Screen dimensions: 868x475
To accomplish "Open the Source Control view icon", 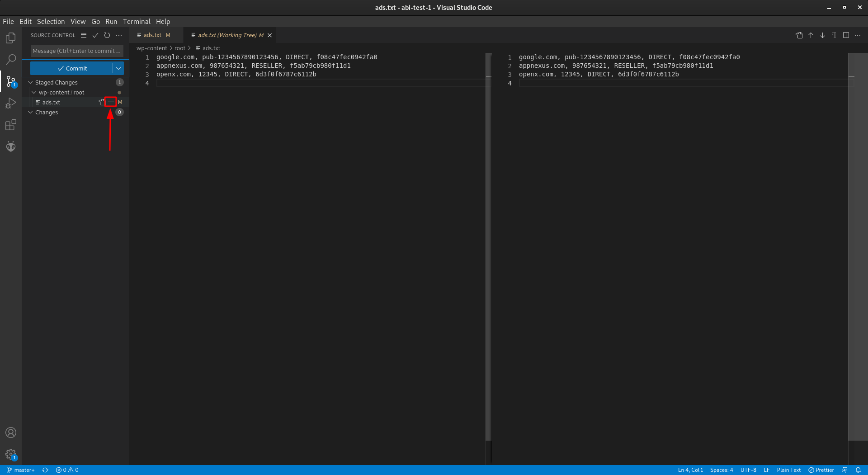I will point(11,81).
